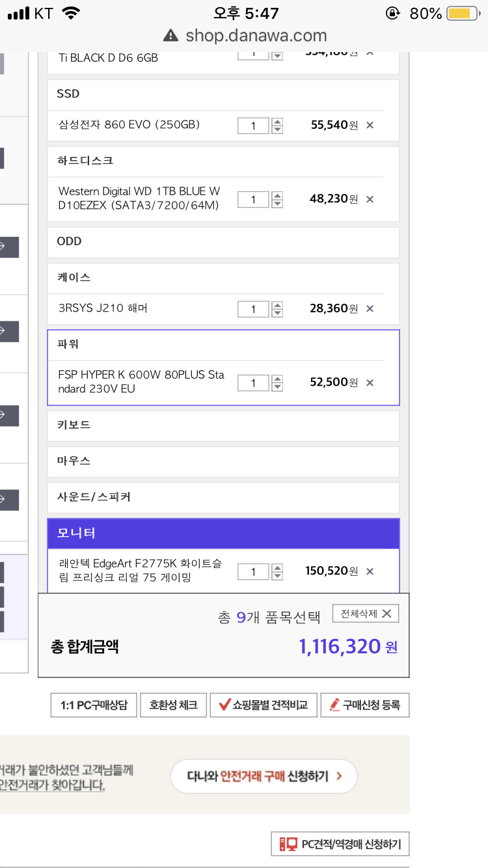Open PC견적/역경매 신청하기
Viewport: 488px width, 868px height.
340,845
